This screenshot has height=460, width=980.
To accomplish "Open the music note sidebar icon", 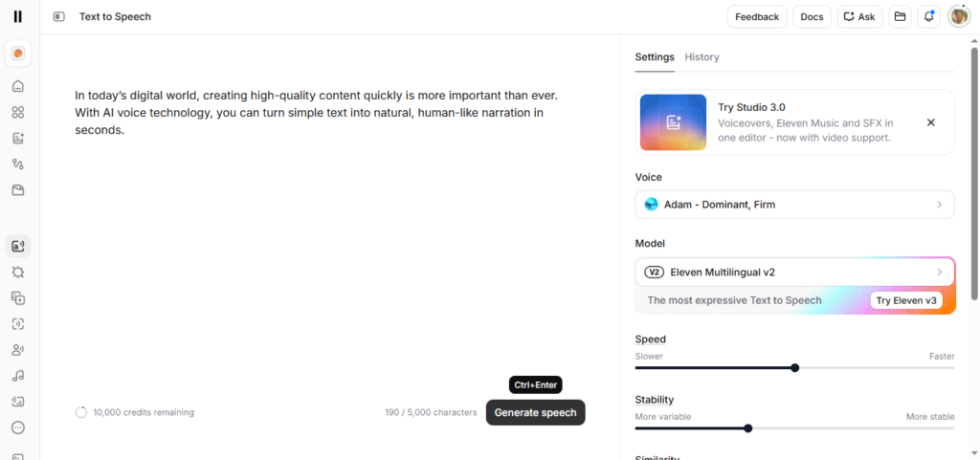I will [x=17, y=376].
